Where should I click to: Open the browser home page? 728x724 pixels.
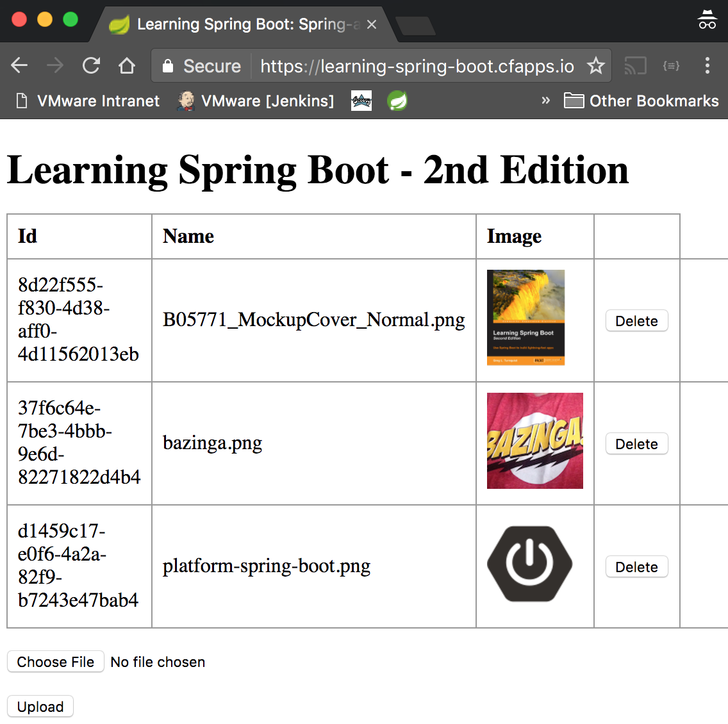click(127, 65)
